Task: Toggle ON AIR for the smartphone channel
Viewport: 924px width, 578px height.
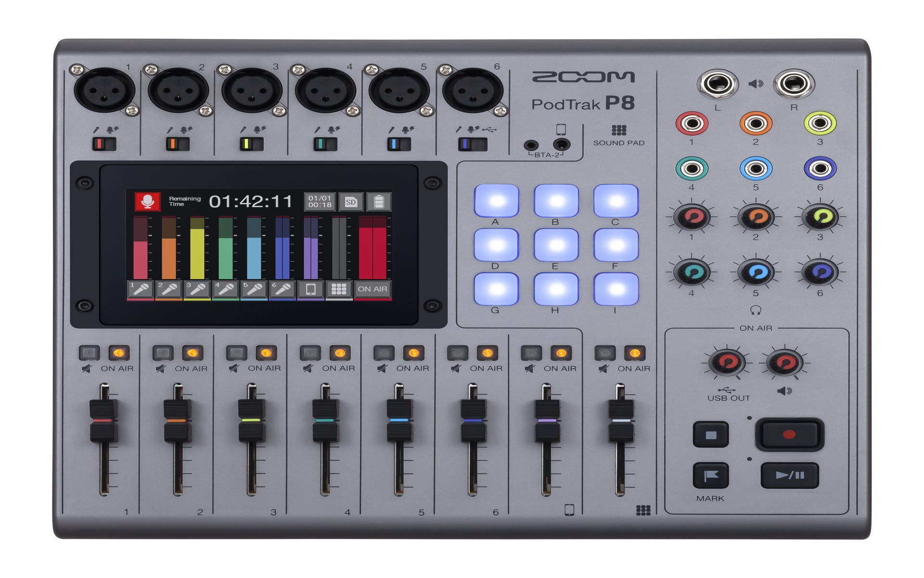Action: [561, 353]
